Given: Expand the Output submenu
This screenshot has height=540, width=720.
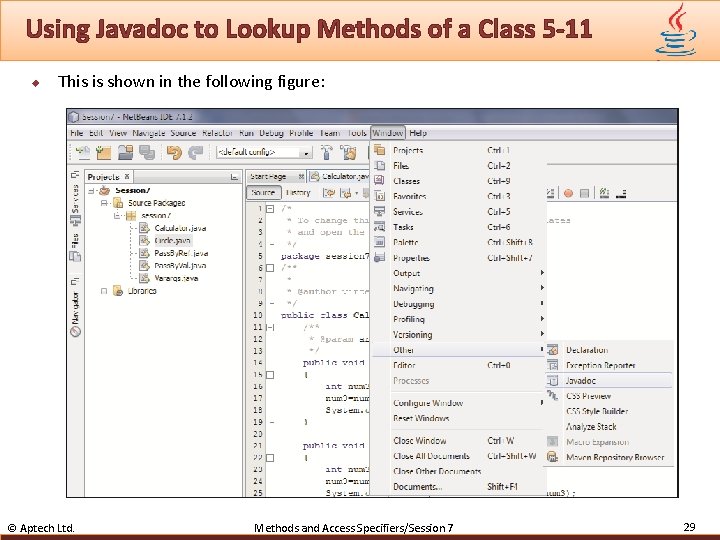Looking at the screenshot, I should 458,273.
